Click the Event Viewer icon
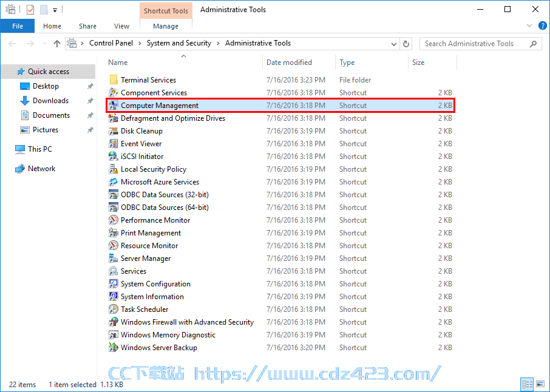 click(x=114, y=144)
